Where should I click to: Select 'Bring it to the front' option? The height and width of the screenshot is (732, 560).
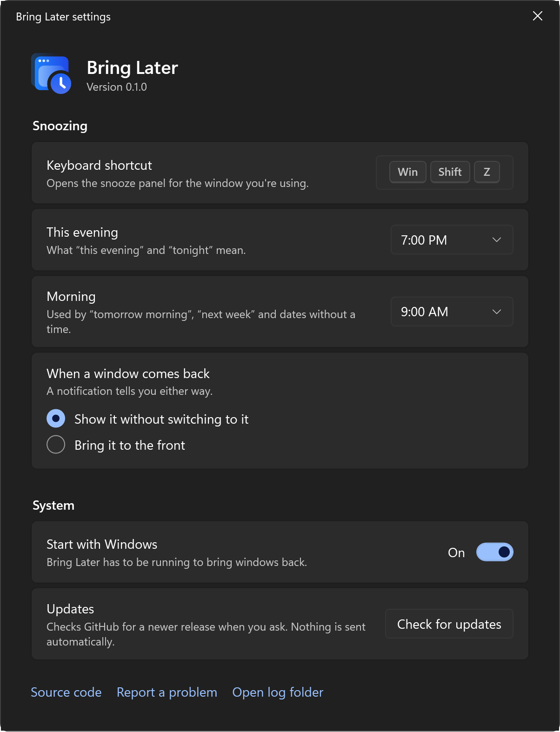(116, 445)
